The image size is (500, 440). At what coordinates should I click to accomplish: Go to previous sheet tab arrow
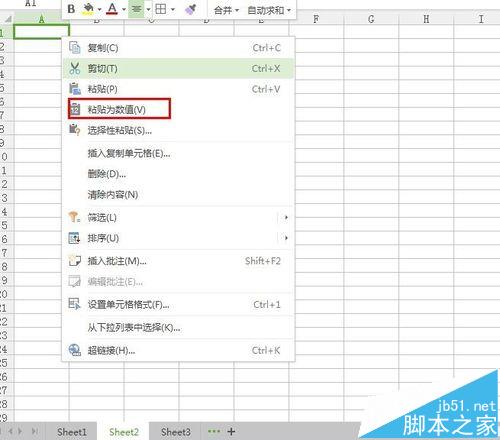click(11, 431)
